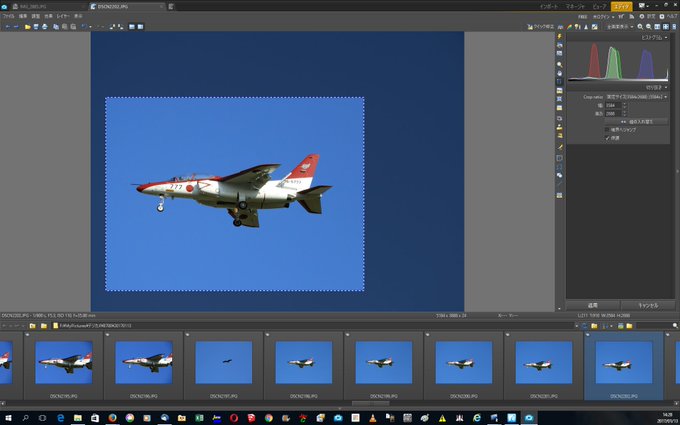Open the レイヤー menu

(x=63, y=16)
